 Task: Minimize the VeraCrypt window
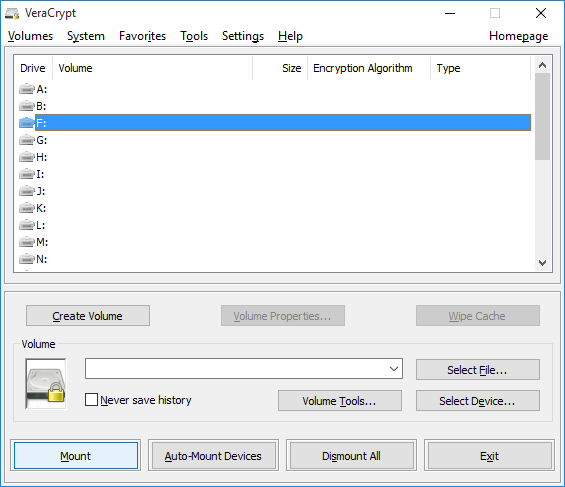450,13
